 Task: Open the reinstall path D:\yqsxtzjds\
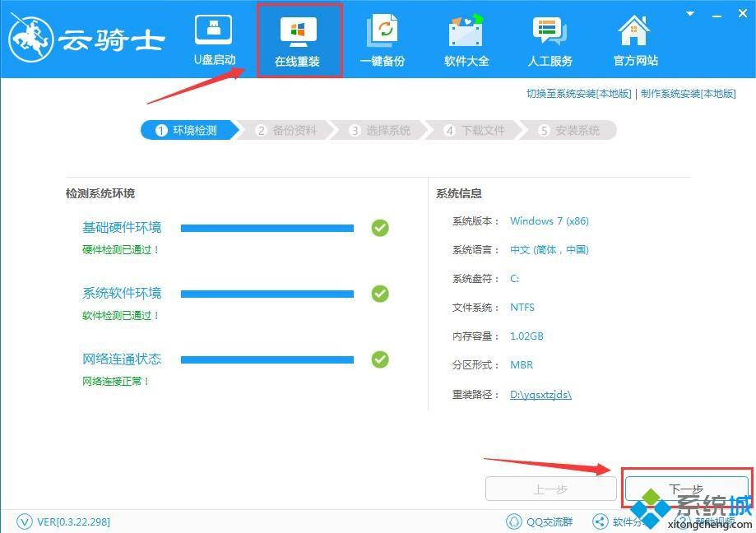coord(540,395)
